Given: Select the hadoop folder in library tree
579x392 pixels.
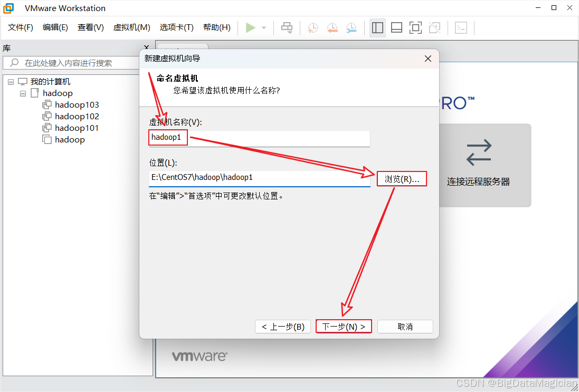Looking at the screenshot, I should click(58, 93).
